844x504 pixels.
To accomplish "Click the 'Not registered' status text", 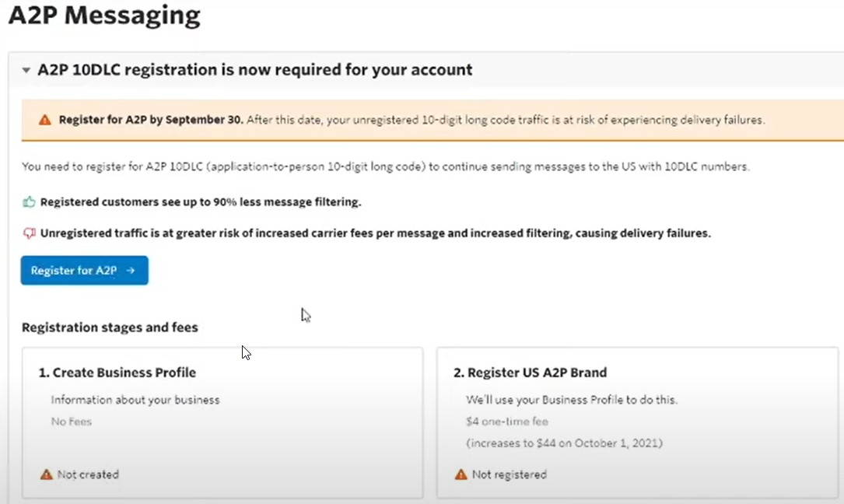I will click(x=510, y=474).
